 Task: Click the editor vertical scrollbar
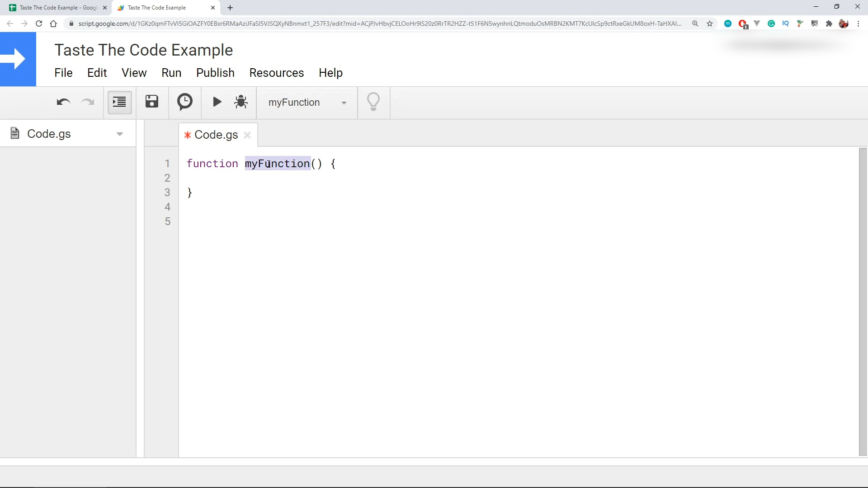(x=863, y=302)
